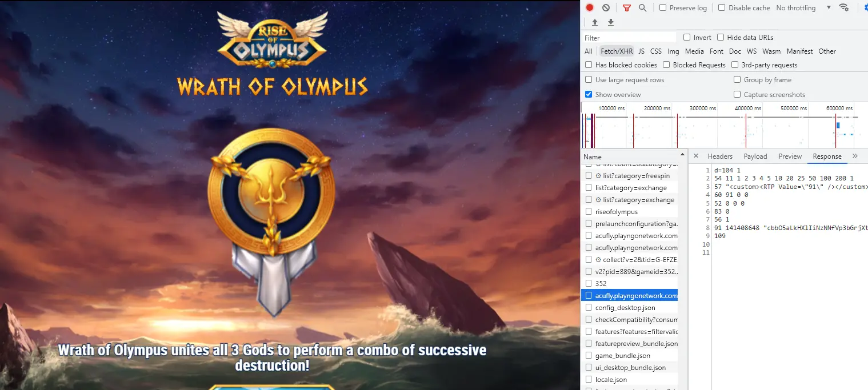Switch to the Payload tab

pyautogui.click(x=755, y=156)
